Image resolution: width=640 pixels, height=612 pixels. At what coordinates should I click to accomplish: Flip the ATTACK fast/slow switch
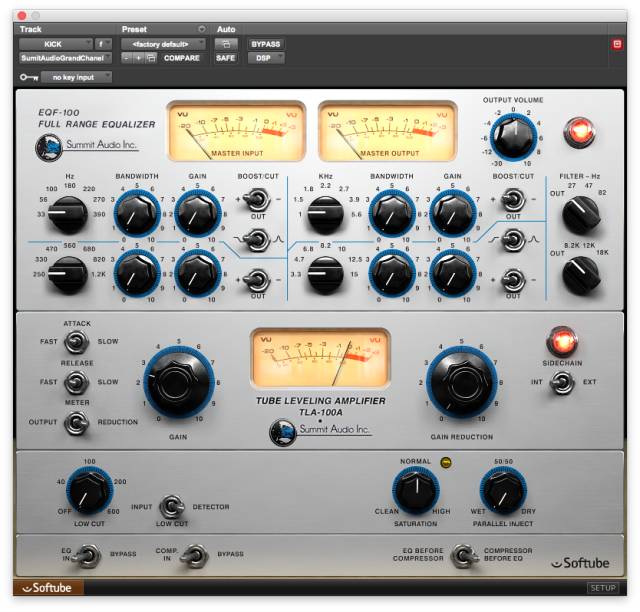point(77,342)
